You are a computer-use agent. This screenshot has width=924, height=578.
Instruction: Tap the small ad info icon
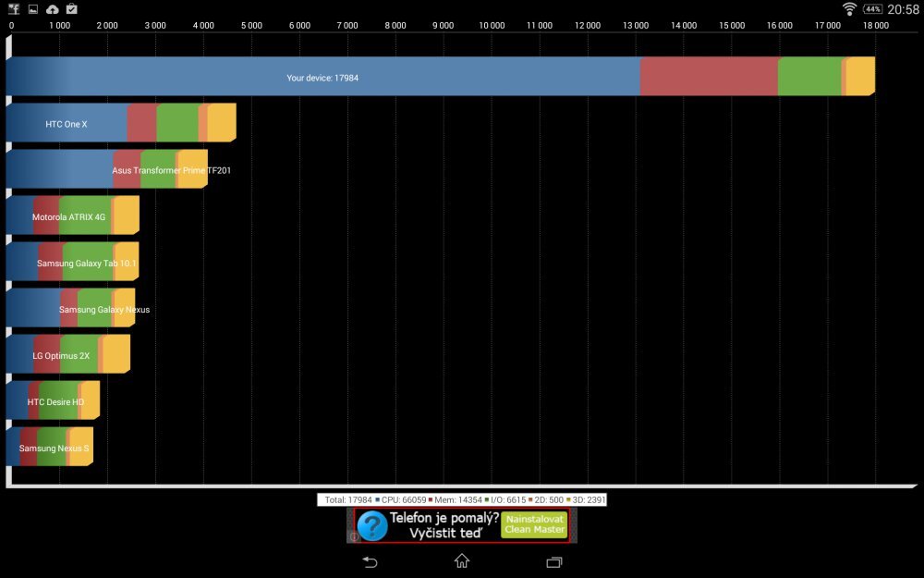point(353,536)
